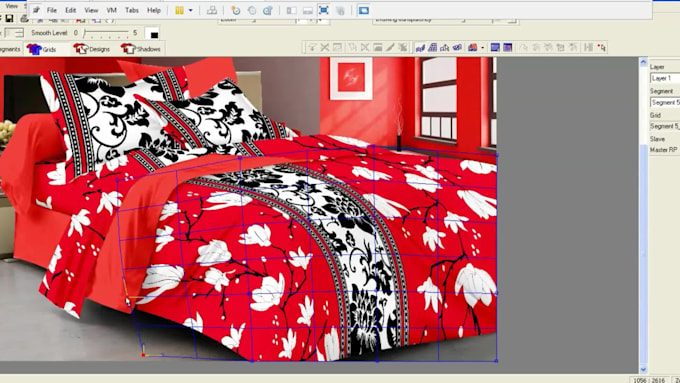Click the red grid control point at bottom-left
Viewport: 680px width, 383px height.
pos(143,355)
